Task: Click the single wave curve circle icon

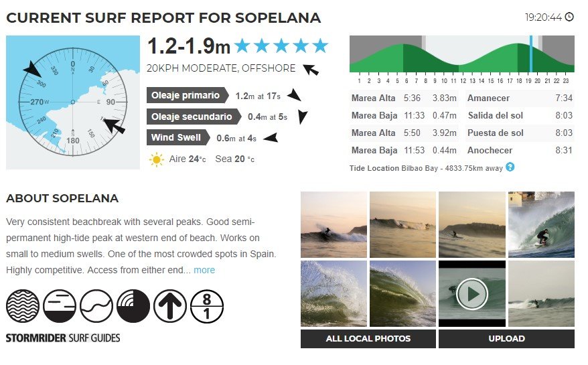Action: [96, 307]
